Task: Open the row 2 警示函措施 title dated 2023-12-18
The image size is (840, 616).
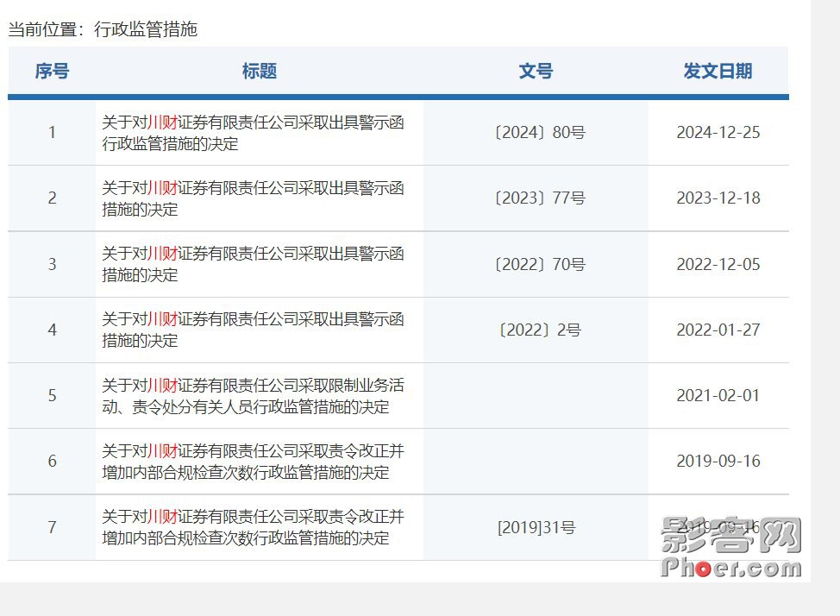Action: pos(253,198)
